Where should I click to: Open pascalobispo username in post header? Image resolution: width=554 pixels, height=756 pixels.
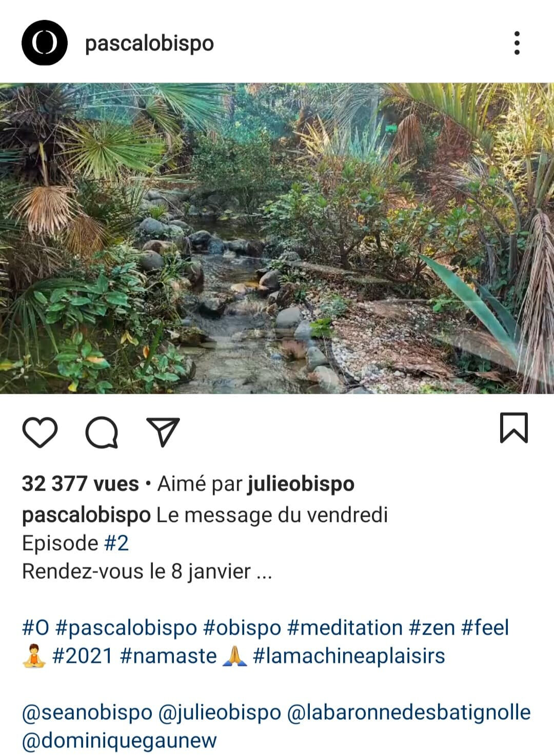point(149,44)
